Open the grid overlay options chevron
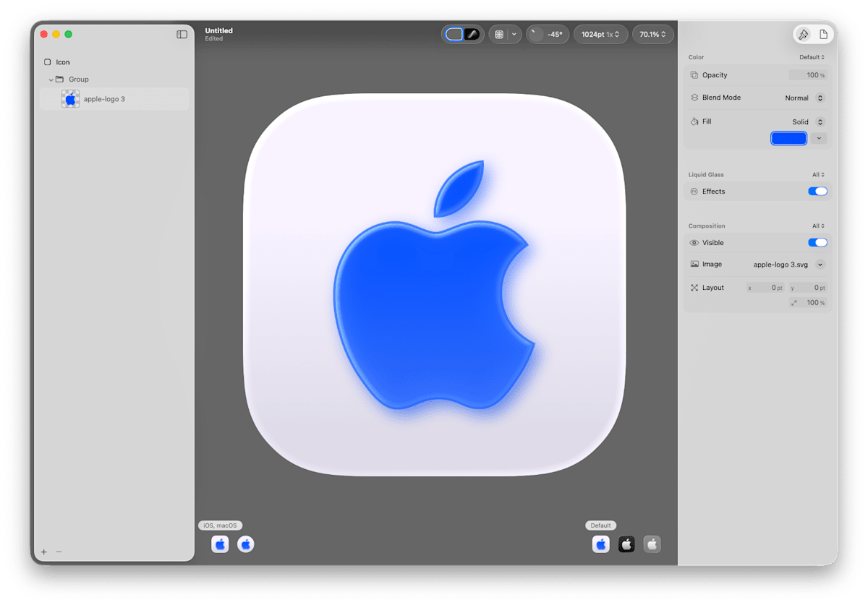 coord(514,34)
